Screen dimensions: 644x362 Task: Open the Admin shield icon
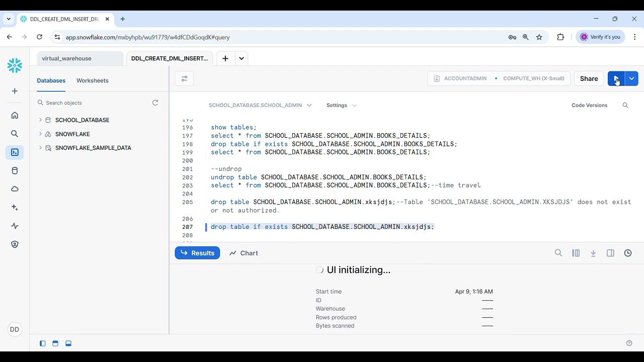(15, 244)
